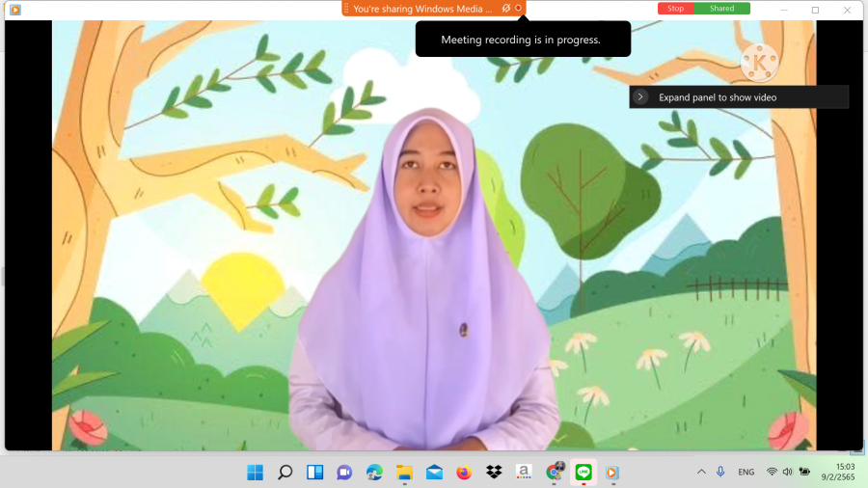Switch to the LINE app
The height and width of the screenshot is (488, 868).
(x=583, y=473)
